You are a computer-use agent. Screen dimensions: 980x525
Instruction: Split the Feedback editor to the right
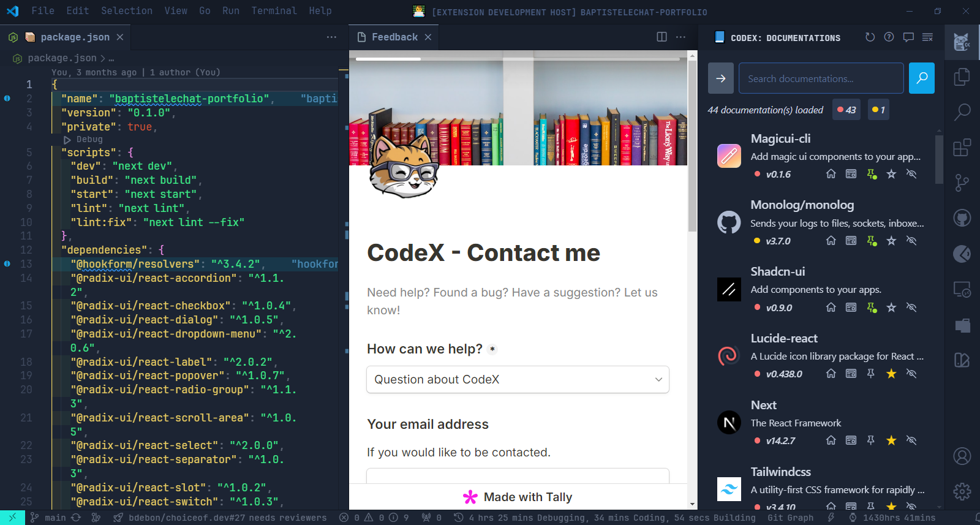[x=661, y=37]
